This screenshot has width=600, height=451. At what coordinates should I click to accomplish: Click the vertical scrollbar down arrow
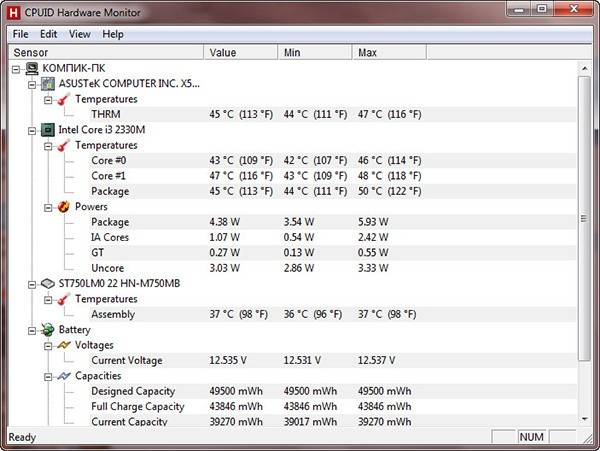point(585,421)
